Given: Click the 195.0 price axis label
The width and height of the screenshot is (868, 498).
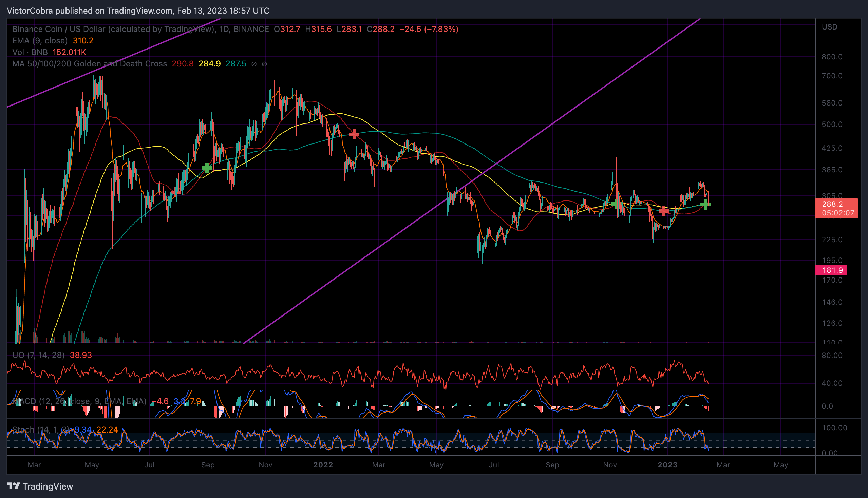Looking at the screenshot, I should point(832,261).
